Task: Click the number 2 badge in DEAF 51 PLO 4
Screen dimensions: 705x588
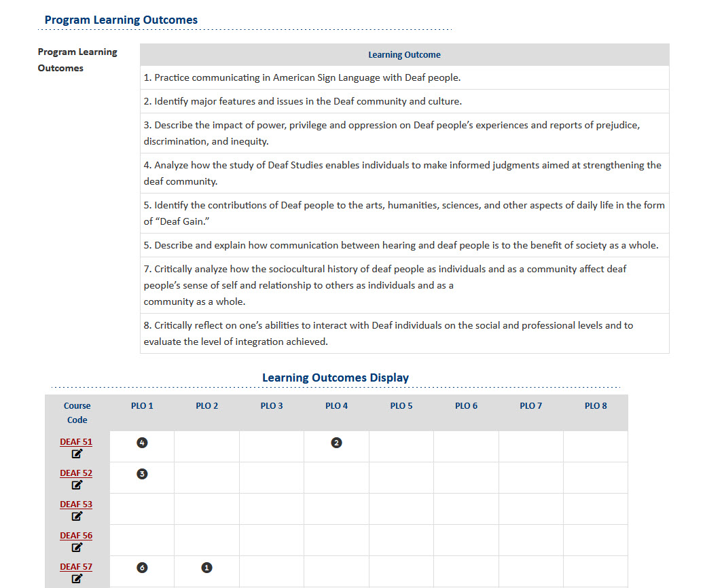Action: pyautogui.click(x=336, y=443)
